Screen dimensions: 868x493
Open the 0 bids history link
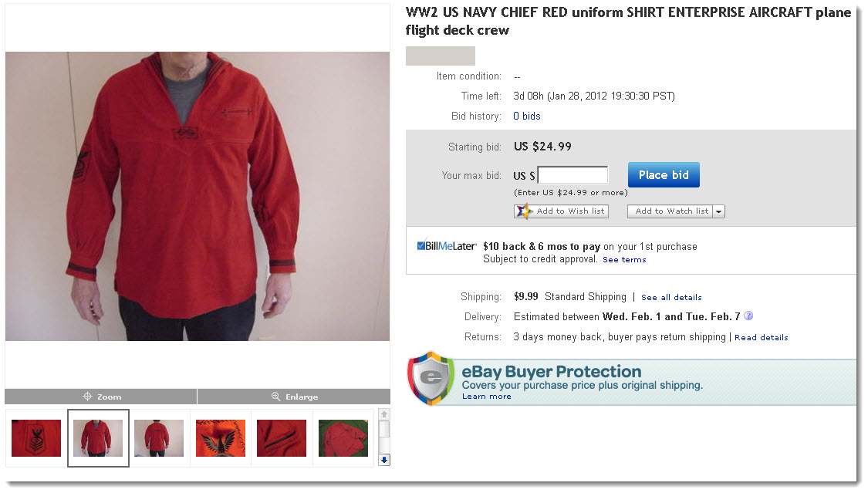526,116
